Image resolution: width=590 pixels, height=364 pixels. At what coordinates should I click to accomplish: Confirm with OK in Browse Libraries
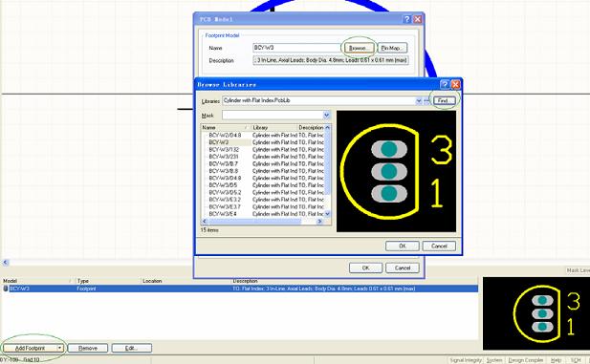click(403, 246)
